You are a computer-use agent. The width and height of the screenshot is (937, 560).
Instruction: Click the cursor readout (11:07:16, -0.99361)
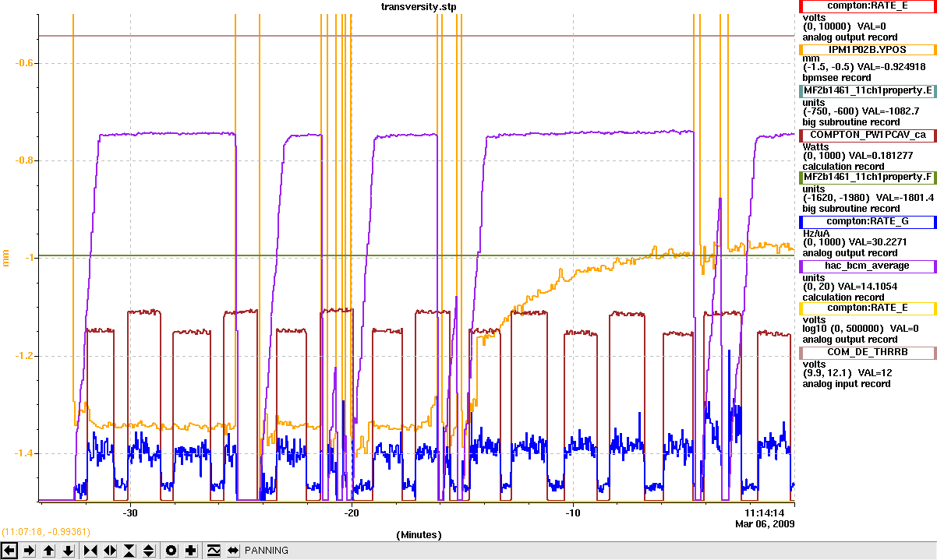[47, 532]
